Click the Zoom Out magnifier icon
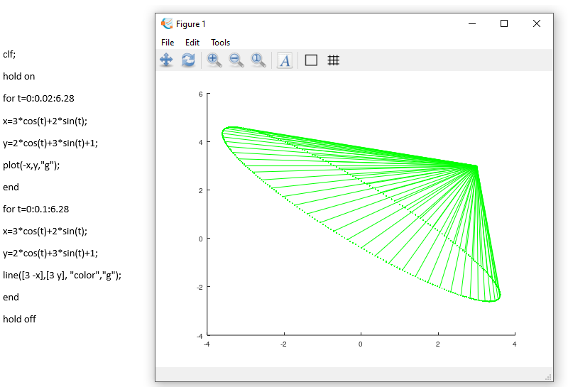 coord(236,60)
